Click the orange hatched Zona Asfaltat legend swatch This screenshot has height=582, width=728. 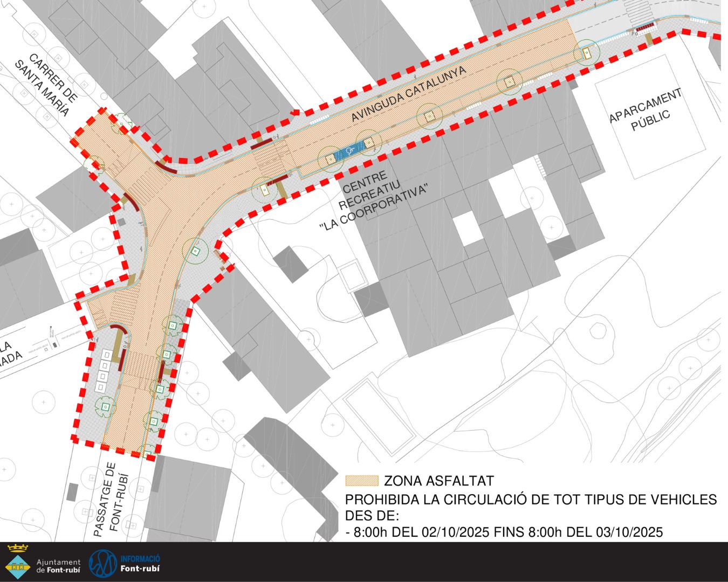click(x=362, y=481)
